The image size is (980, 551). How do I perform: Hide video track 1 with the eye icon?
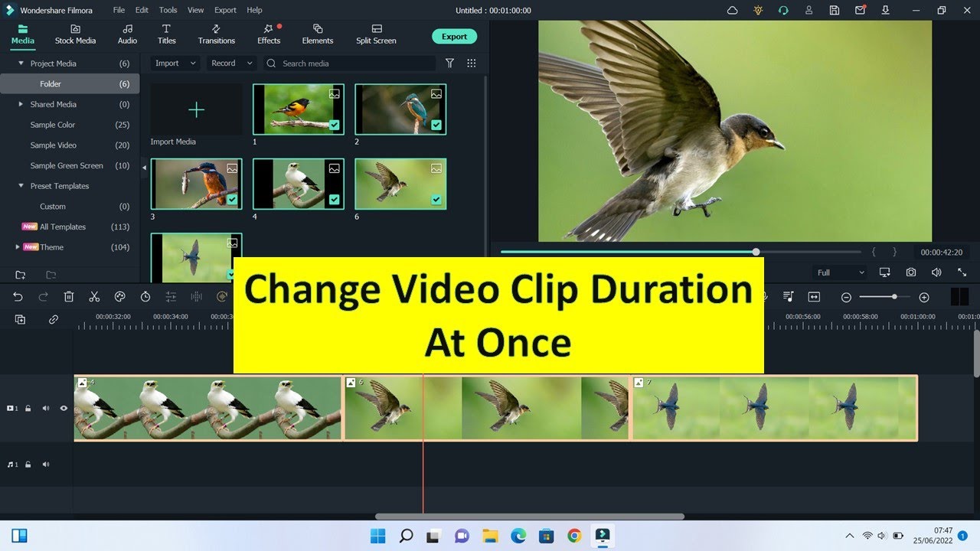coord(64,409)
